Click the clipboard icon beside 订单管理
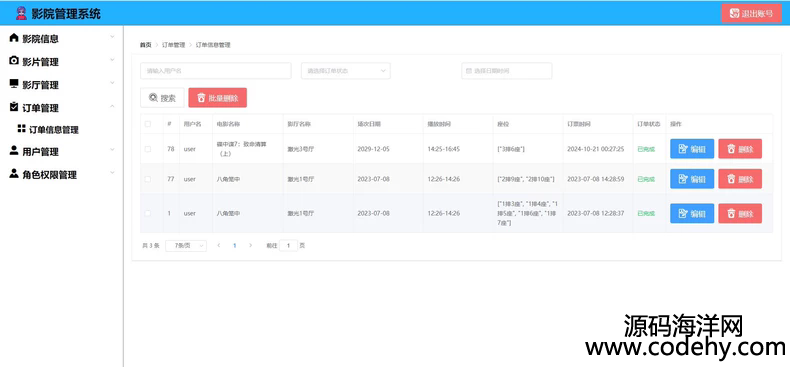The width and height of the screenshot is (790, 367). (x=14, y=107)
